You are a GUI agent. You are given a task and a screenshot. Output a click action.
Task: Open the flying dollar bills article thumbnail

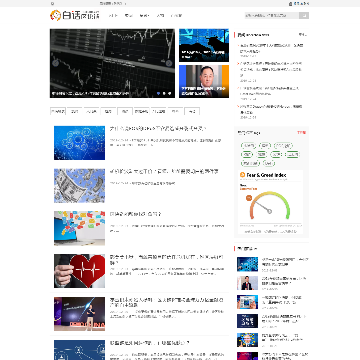coord(79,186)
